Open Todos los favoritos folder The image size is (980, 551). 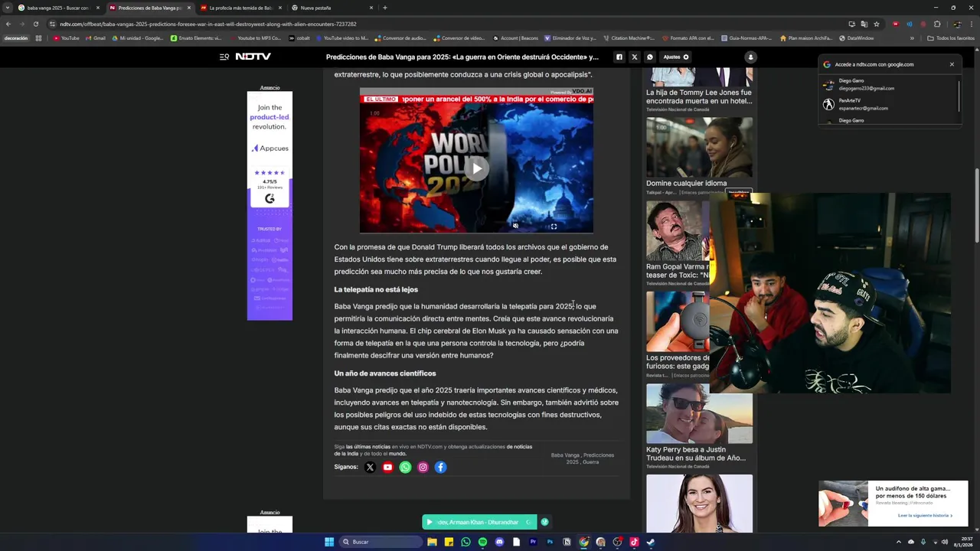tap(951, 38)
